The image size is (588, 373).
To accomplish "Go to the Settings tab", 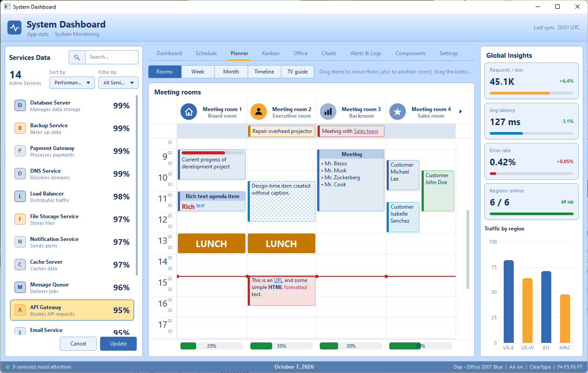I will point(449,53).
